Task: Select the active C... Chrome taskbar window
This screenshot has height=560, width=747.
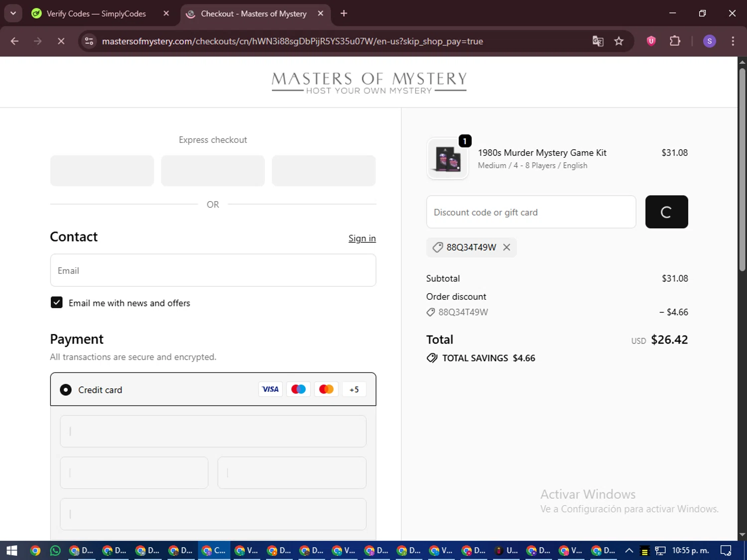Action: click(x=214, y=551)
